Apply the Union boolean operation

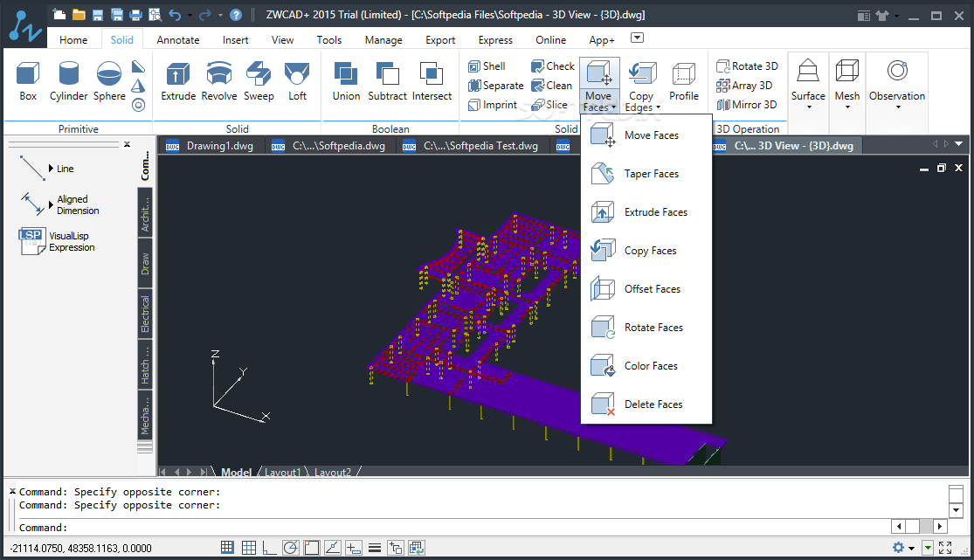coord(346,81)
